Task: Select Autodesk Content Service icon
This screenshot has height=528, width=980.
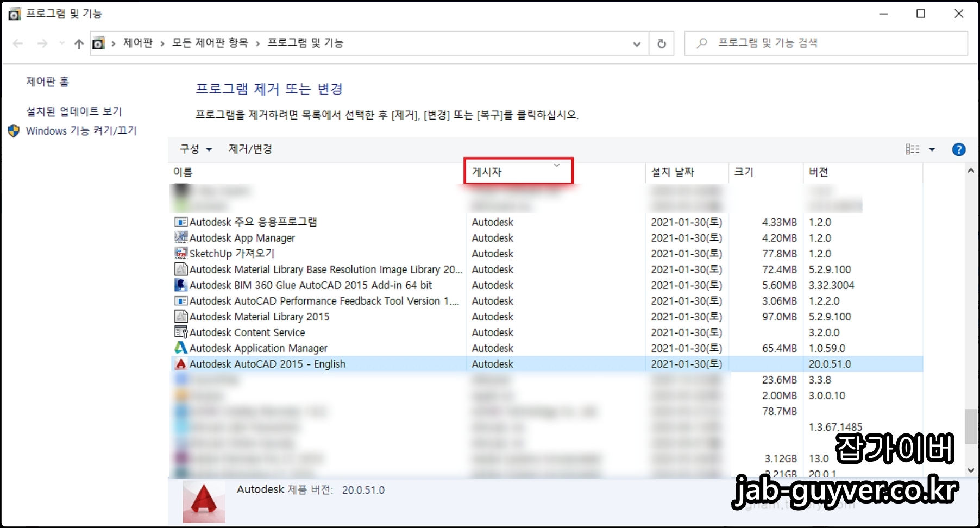Action: [x=181, y=332]
